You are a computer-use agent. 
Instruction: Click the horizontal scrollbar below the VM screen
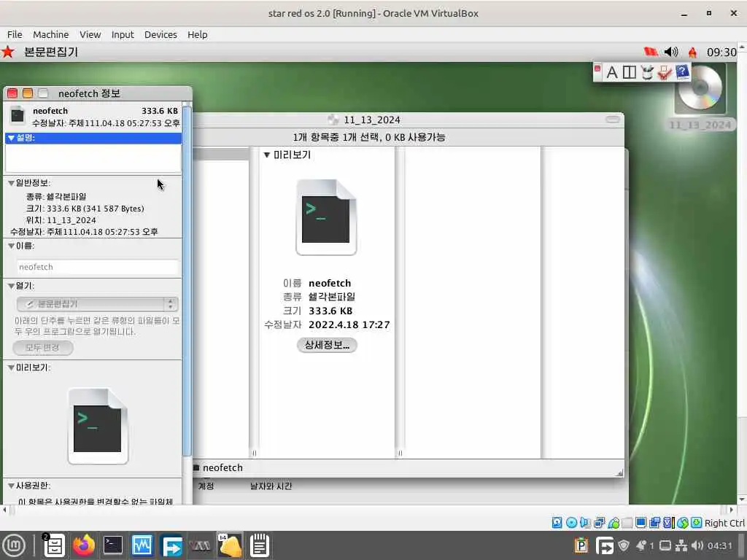click(367, 510)
